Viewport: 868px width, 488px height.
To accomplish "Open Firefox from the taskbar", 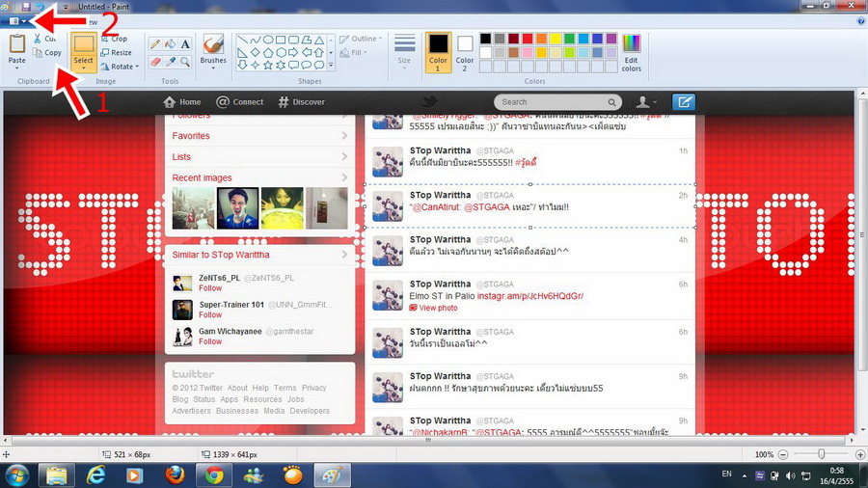I will pos(175,475).
